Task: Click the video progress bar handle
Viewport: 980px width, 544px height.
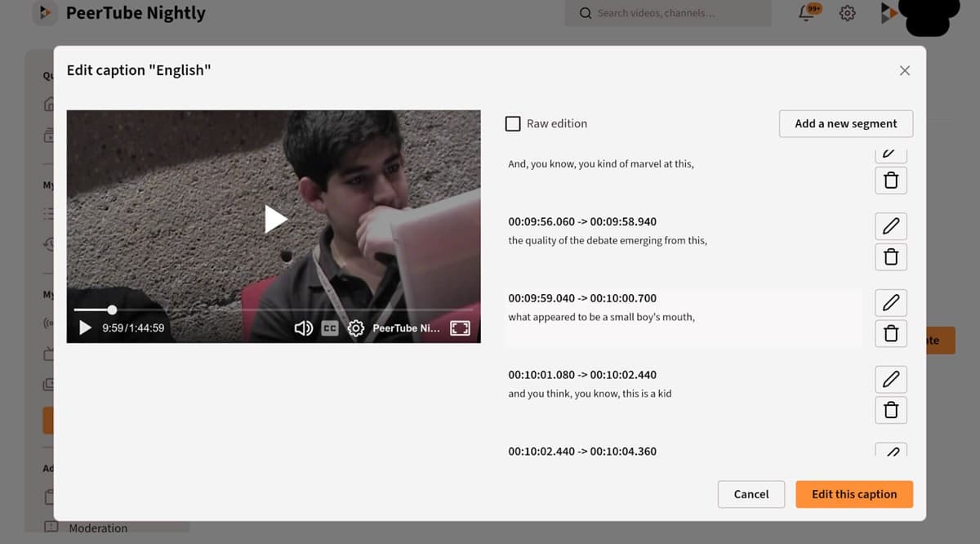Action: [112, 310]
